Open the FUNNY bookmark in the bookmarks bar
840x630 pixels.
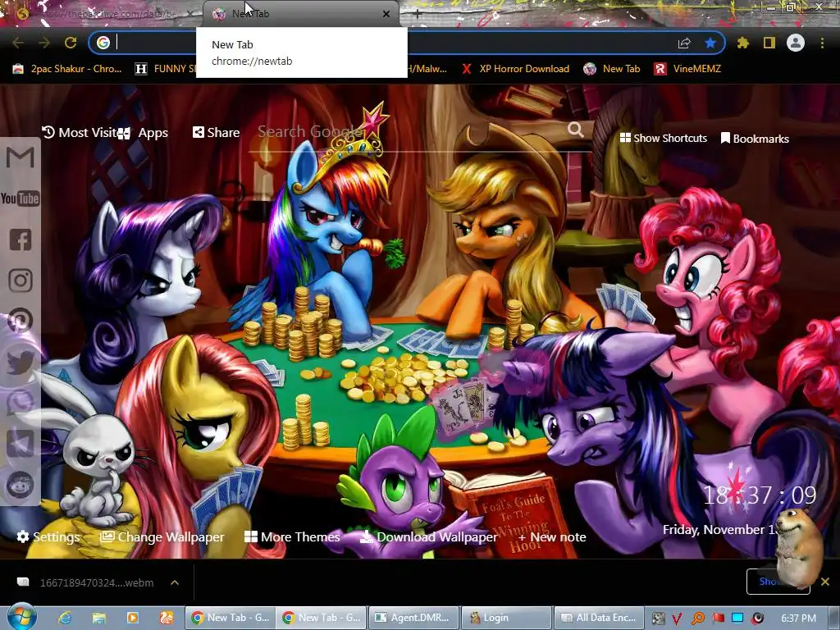(x=165, y=69)
